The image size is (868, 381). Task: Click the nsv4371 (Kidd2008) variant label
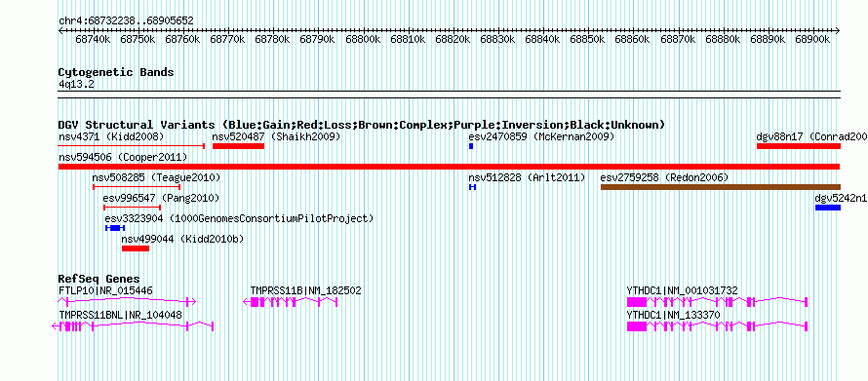(111, 136)
